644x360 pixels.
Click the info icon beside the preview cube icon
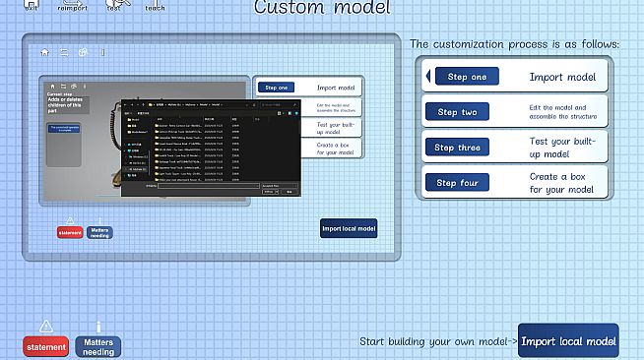(102, 52)
